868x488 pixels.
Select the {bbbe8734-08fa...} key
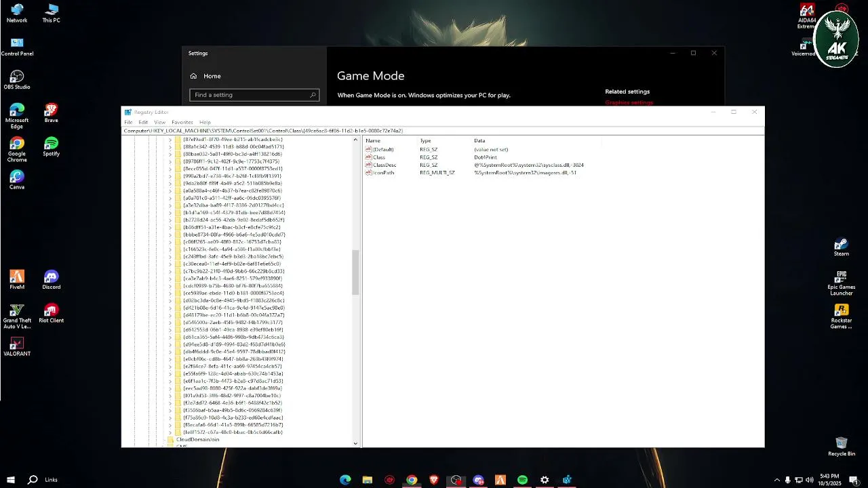tap(234, 234)
